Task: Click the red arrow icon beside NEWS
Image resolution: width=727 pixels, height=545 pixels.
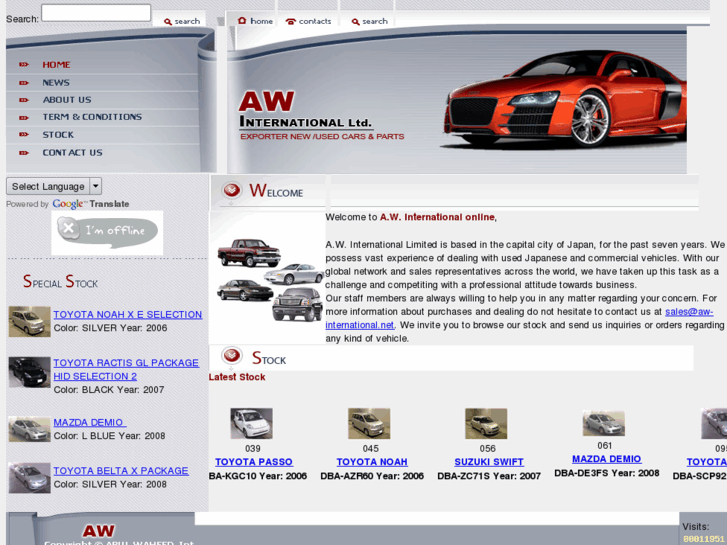Action: click(x=24, y=83)
